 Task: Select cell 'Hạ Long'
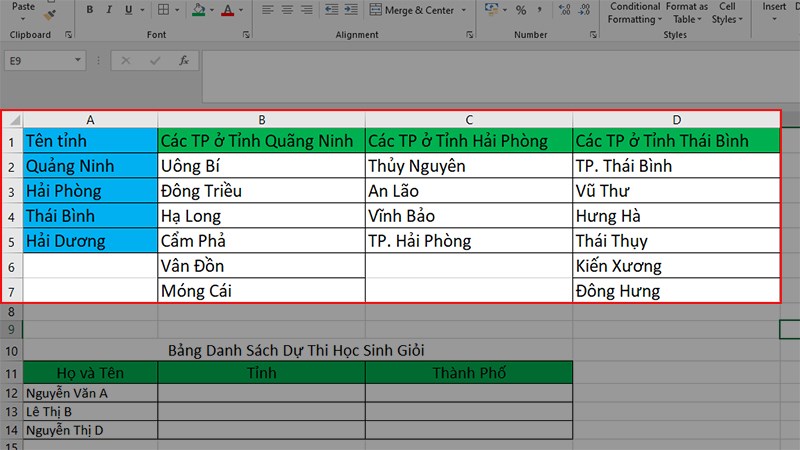tap(262, 216)
